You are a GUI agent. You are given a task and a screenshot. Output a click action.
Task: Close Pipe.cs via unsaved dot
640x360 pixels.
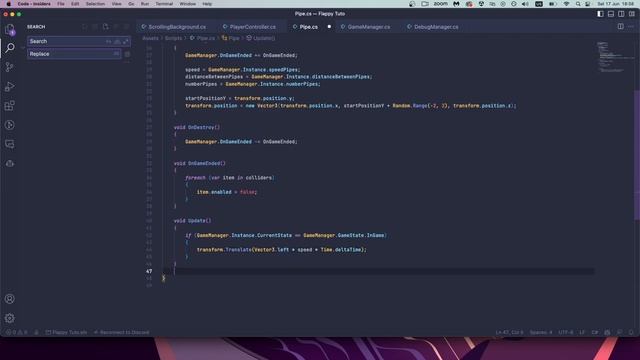(329, 27)
